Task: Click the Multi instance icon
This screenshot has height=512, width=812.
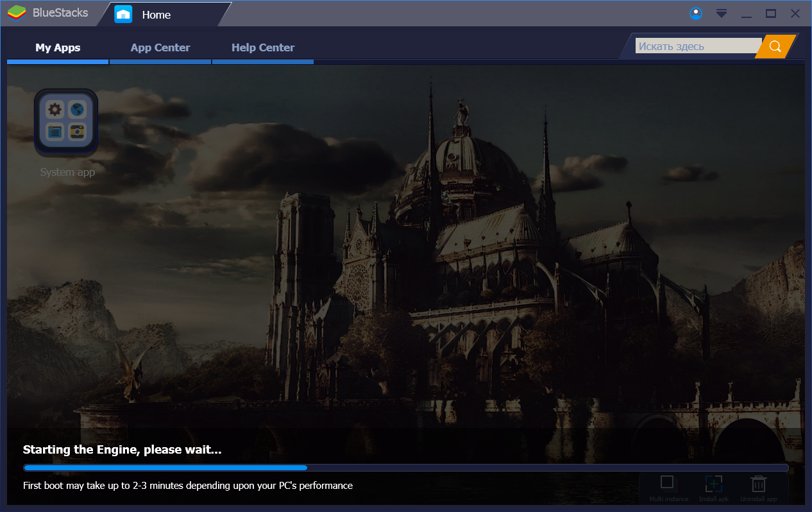Action: click(x=668, y=483)
